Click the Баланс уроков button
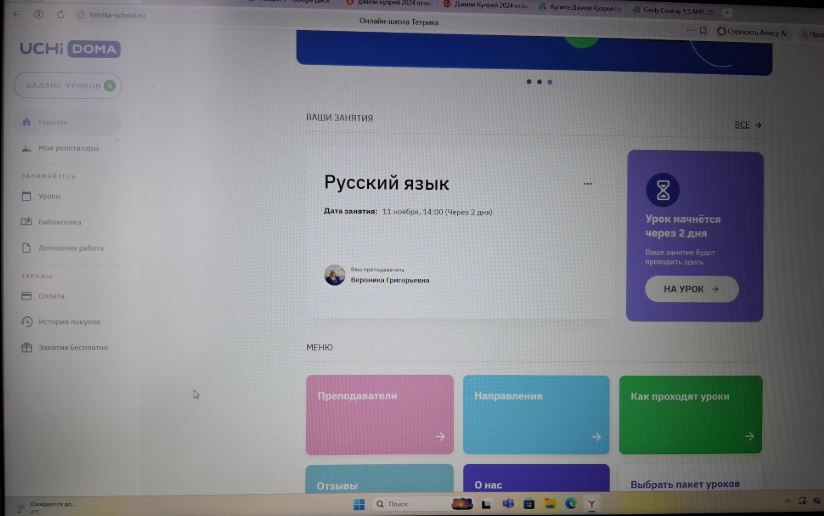This screenshot has width=824, height=516. [67, 86]
